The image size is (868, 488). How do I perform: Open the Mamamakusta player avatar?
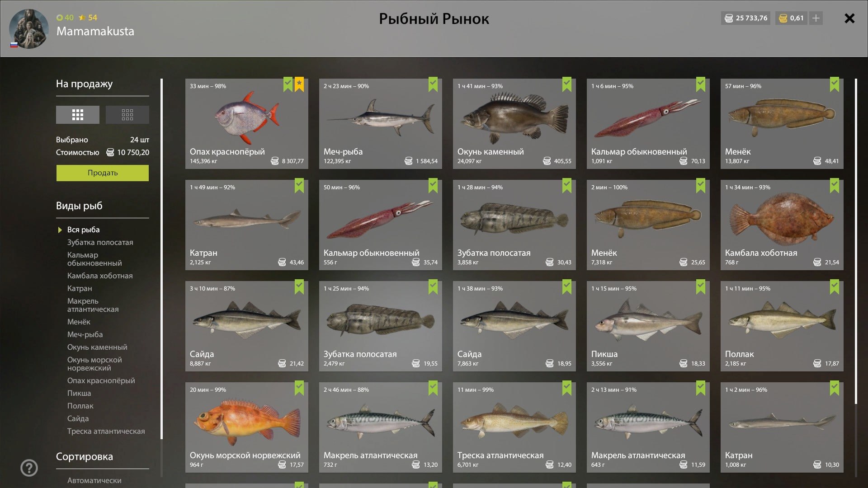tap(28, 28)
